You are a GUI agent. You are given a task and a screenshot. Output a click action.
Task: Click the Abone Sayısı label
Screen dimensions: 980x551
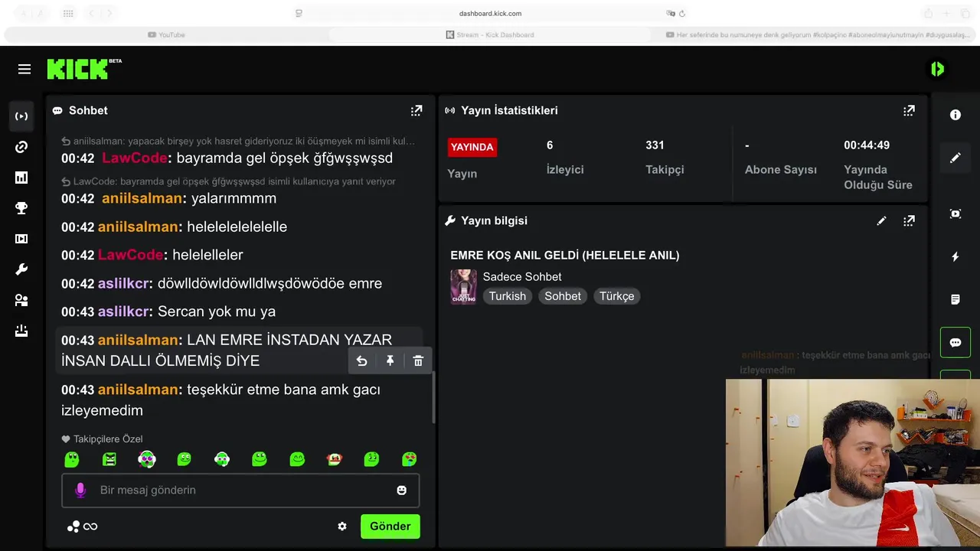[781, 170]
